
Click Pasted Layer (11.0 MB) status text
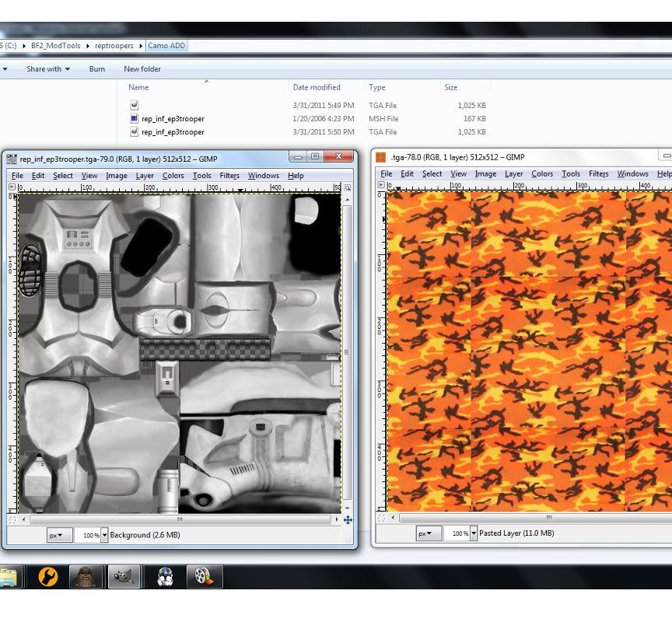[516, 533]
